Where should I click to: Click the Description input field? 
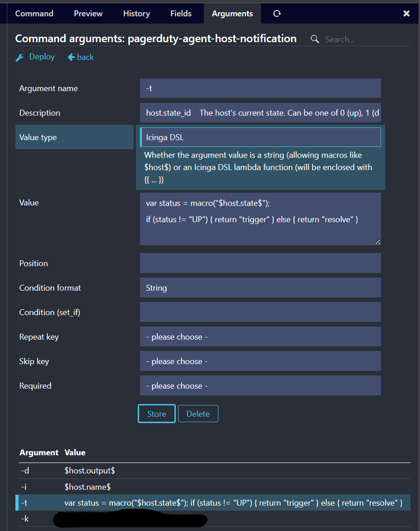(261, 113)
